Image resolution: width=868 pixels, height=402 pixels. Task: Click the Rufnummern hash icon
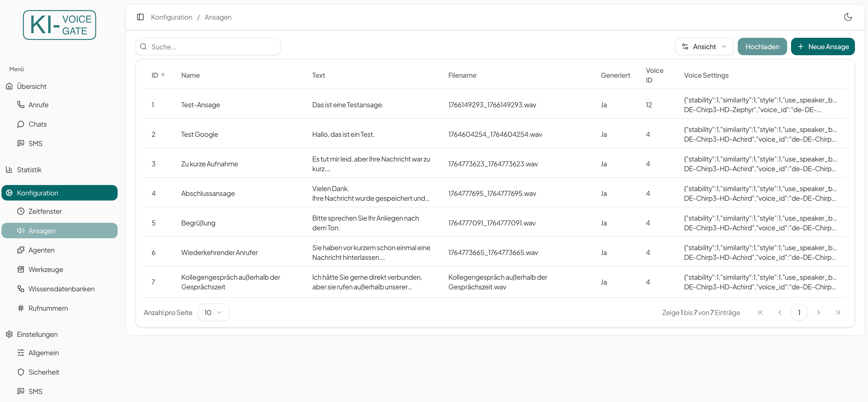[21, 308]
